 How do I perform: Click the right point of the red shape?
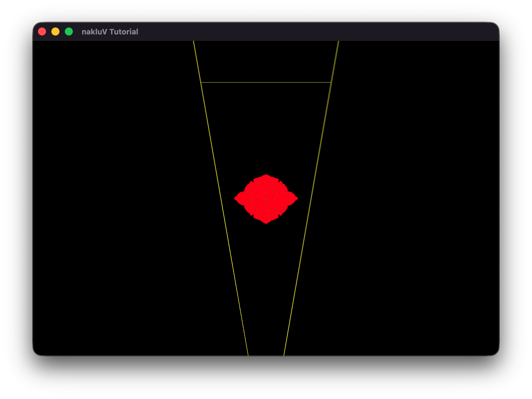coord(297,198)
